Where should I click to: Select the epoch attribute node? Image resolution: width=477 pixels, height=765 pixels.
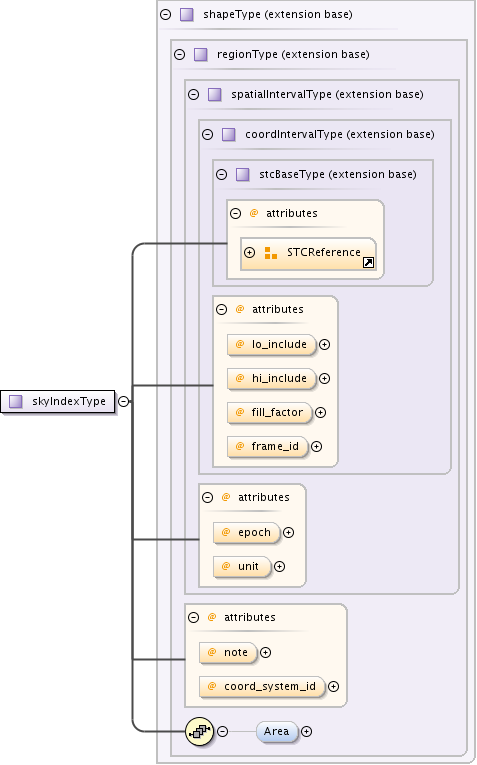pos(247,533)
